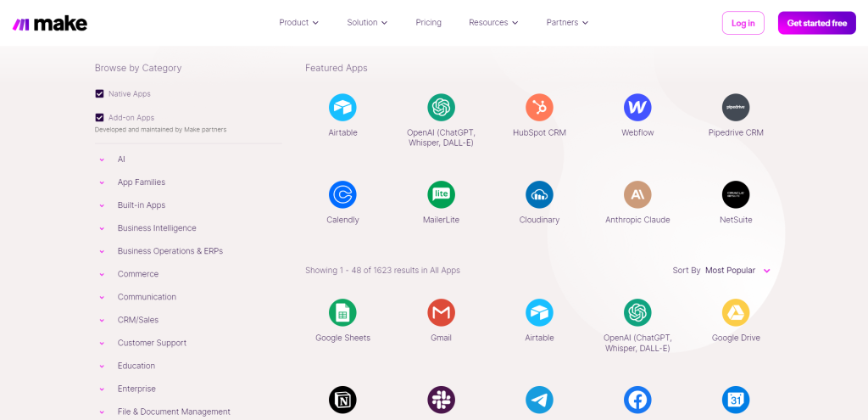Expand the AI category
The height and width of the screenshot is (420, 868).
pos(121,160)
